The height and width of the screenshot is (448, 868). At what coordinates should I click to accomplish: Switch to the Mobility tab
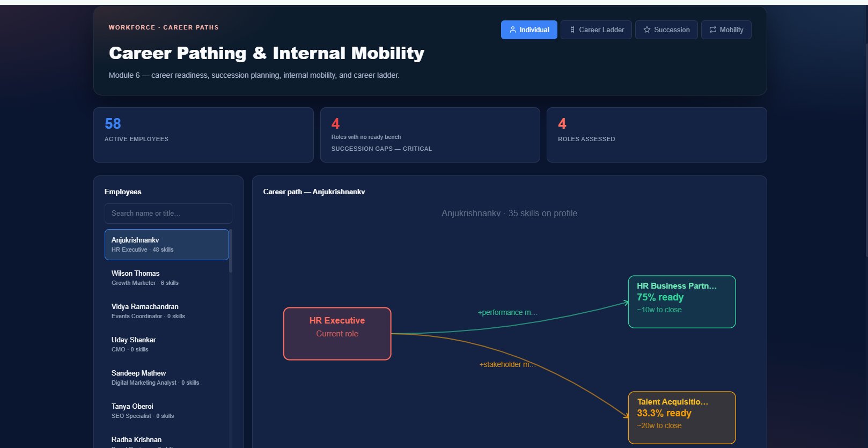pyautogui.click(x=726, y=30)
